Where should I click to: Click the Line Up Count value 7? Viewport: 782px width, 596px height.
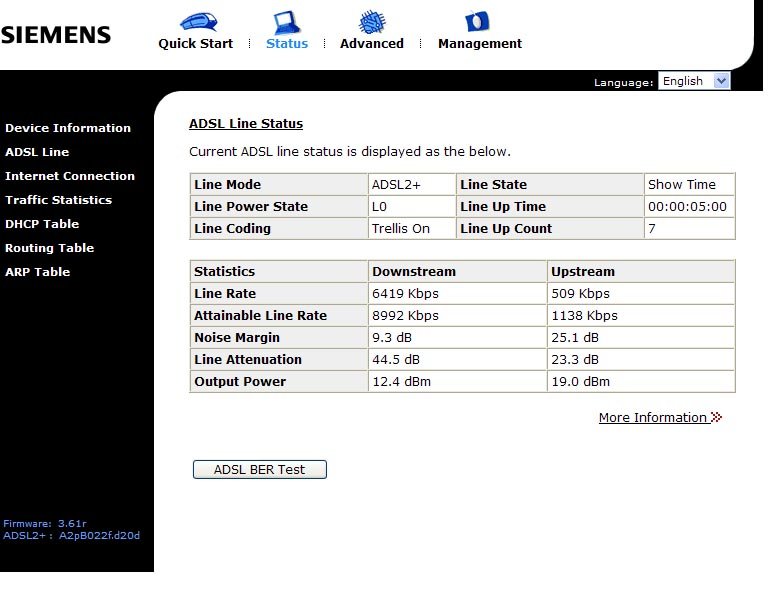(x=652, y=228)
